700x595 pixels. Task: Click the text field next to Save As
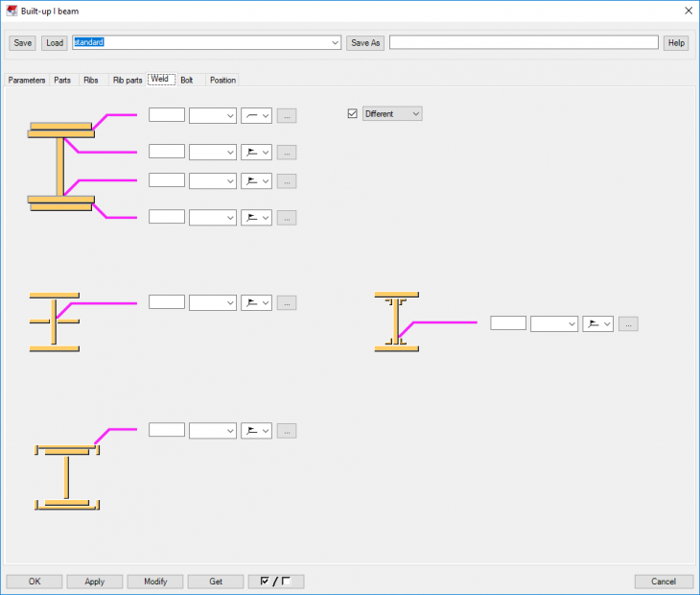(524, 43)
